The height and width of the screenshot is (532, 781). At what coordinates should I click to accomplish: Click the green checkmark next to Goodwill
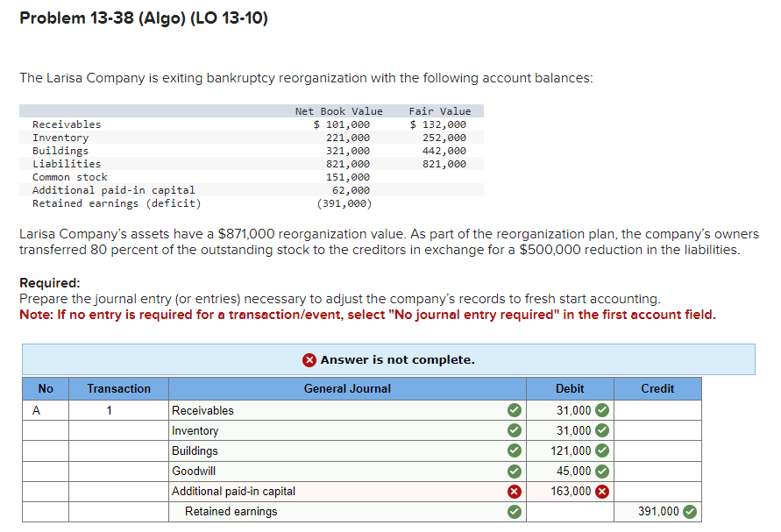[x=515, y=472]
